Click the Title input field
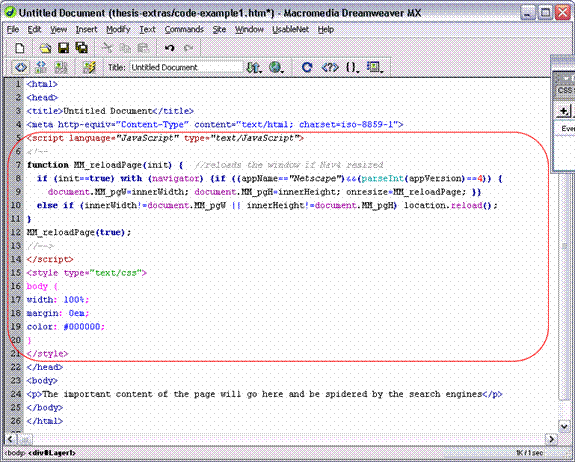 186,67
